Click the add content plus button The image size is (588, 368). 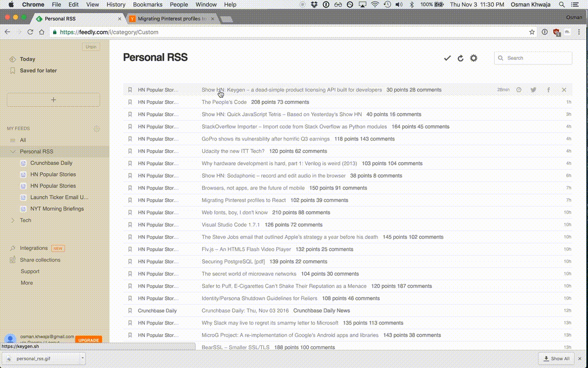[53, 100]
